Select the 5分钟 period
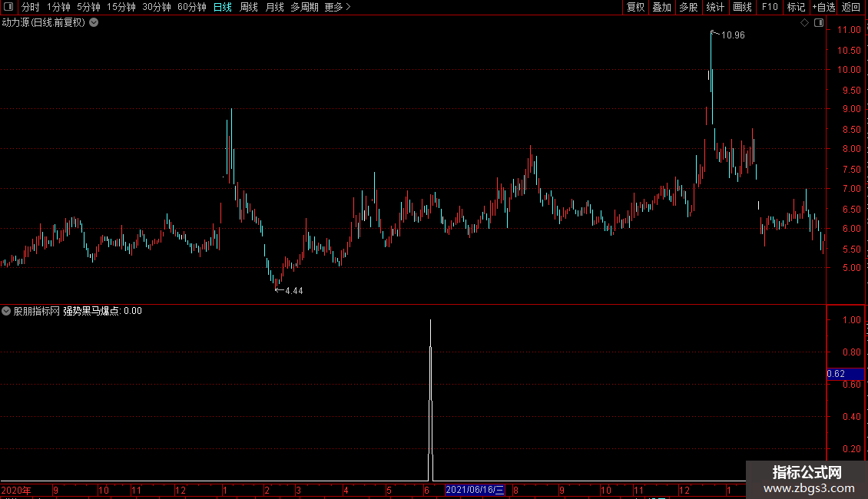This screenshot has width=868, height=499. [x=88, y=7]
